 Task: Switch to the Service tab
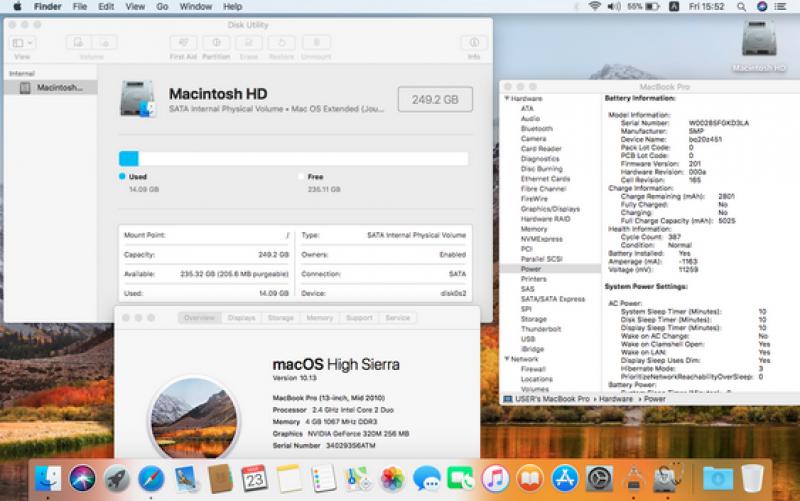(398, 318)
